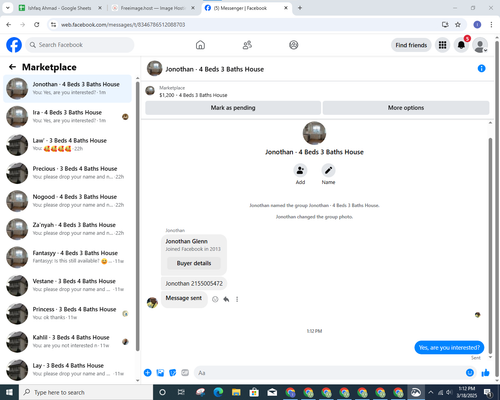Open Za'nyah - 4 Beds 3 Baths conversation
Viewport: 500px width, 400px height.
[x=67, y=229]
